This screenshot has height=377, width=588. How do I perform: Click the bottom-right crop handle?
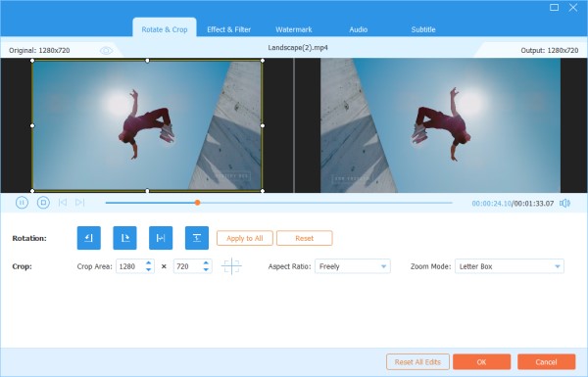pyautogui.click(x=263, y=191)
